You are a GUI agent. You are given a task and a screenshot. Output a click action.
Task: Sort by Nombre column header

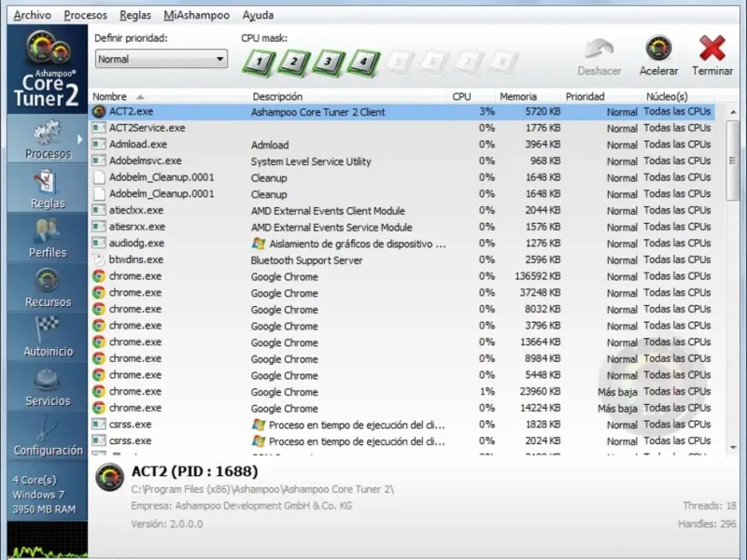(x=169, y=97)
